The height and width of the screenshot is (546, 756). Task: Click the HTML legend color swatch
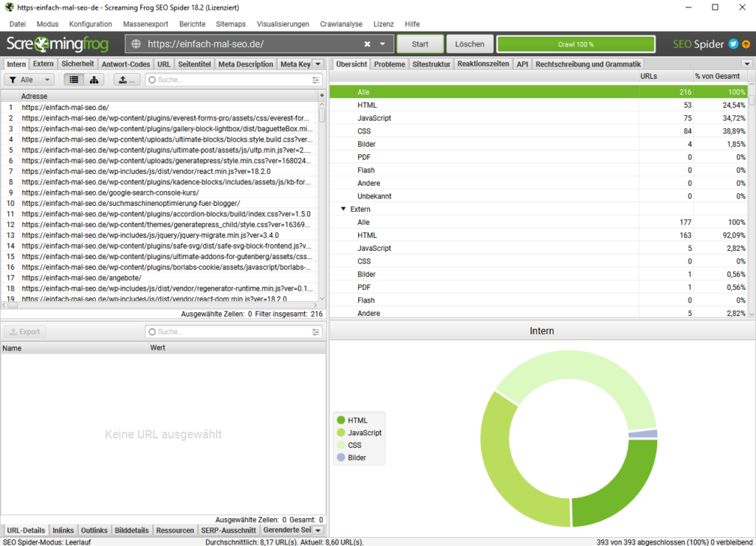coord(341,421)
